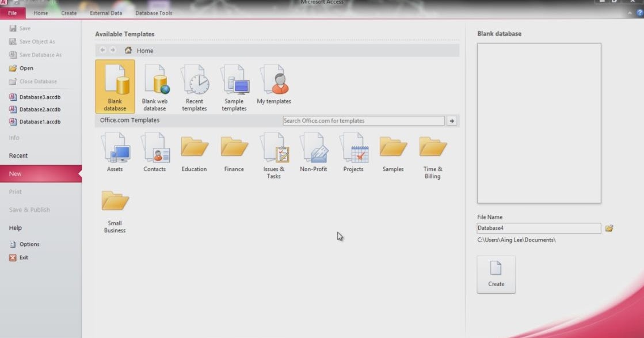The height and width of the screenshot is (338, 644).
Task: Browse Sample templates
Action: coord(234,85)
